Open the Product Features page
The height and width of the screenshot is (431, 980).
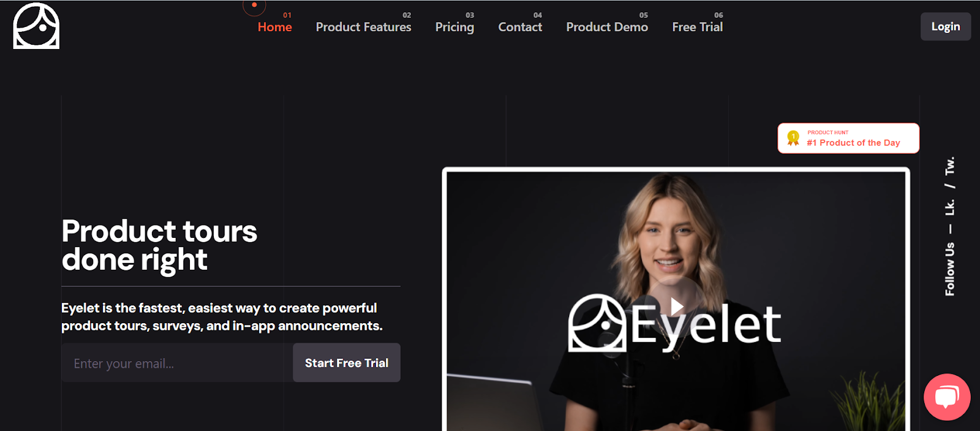point(363,27)
